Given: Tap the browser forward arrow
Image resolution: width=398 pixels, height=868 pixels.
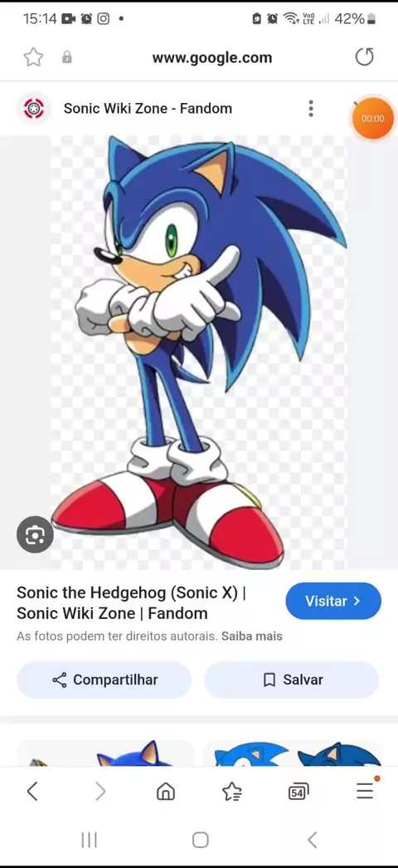Looking at the screenshot, I should tap(100, 792).
